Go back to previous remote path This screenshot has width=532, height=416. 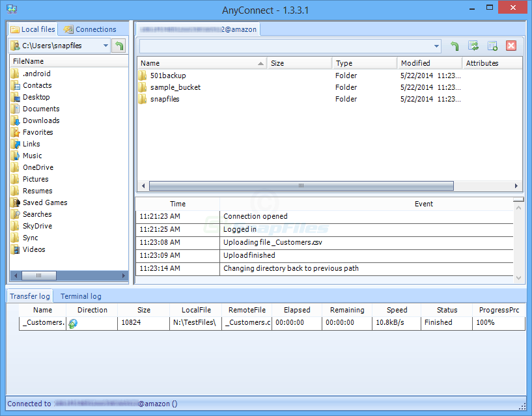tap(454, 46)
